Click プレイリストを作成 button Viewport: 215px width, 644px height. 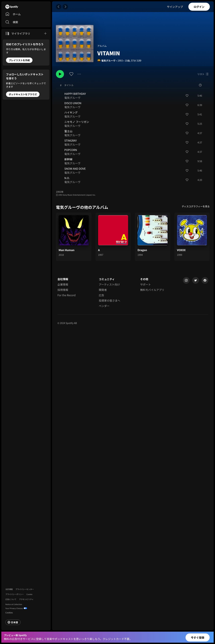(19, 60)
